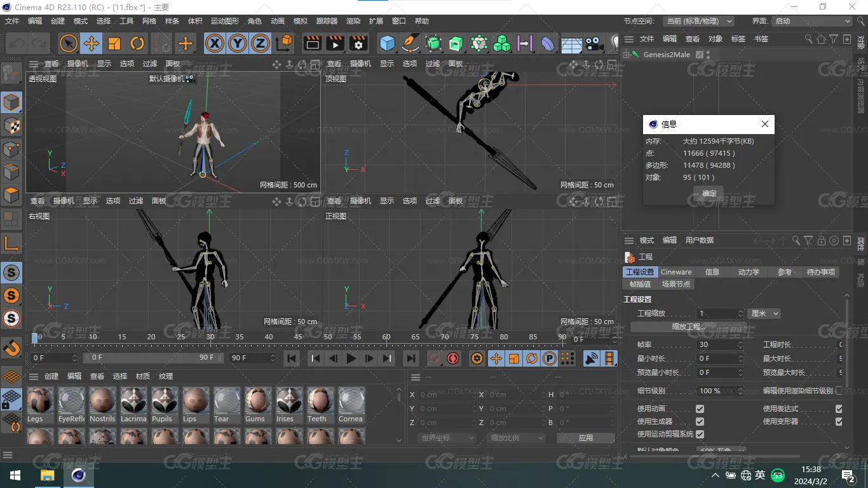The width and height of the screenshot is (868, 488).
Task: Toggle scale keyframe recording in timeline
Action: 513,358
